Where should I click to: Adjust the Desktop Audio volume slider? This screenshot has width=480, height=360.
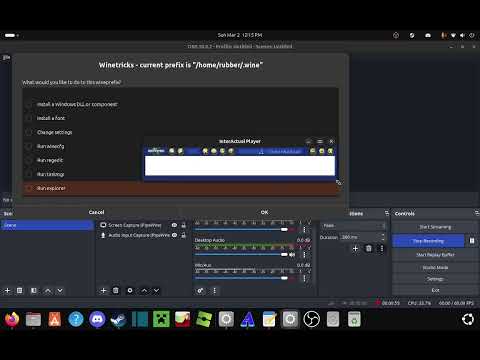241,255
